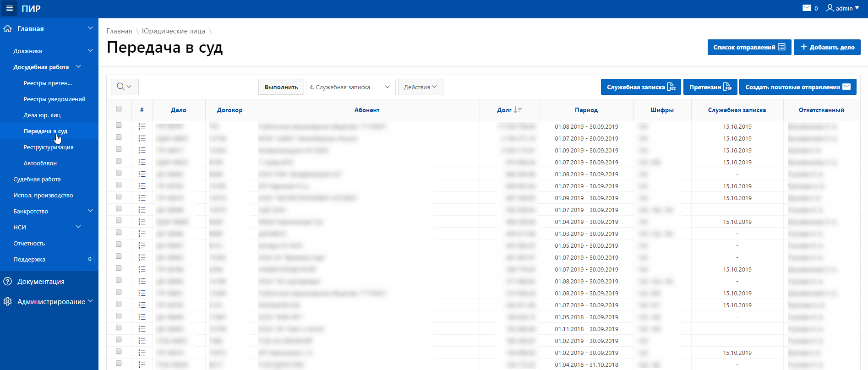Open the search column magnifier icon

pyautogui.click(x=124, y=87)
